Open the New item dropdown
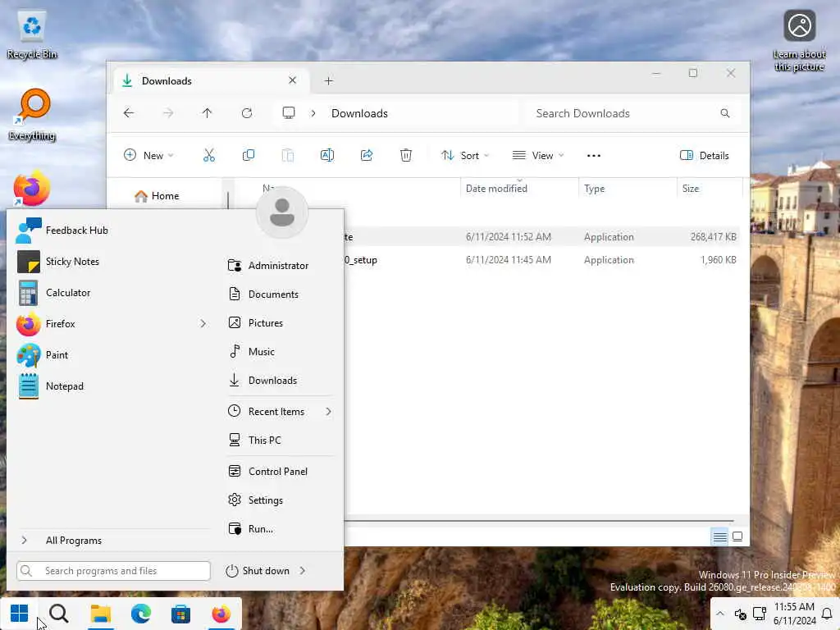 [x=149, y=155]
